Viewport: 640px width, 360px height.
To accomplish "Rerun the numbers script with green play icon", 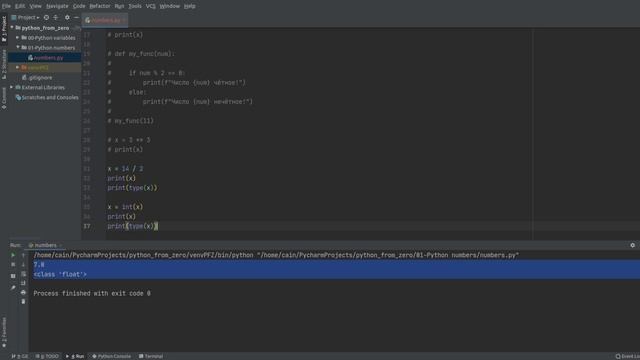I will pyautogui.click(x=13, y=255).
